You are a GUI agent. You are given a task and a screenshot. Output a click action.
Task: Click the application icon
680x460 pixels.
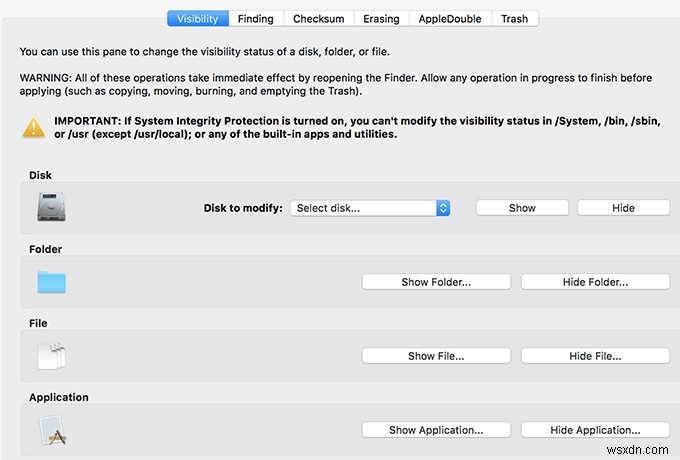click(51, 430)
